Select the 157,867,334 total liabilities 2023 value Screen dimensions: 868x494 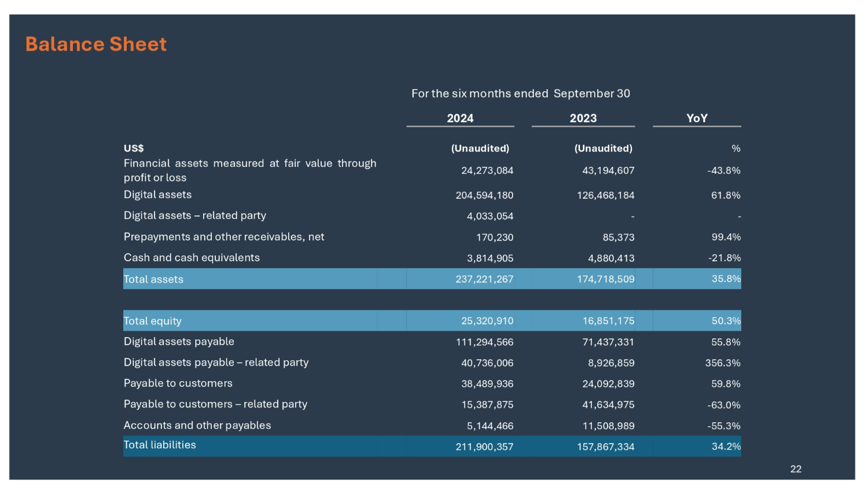(x=605, y=447)
